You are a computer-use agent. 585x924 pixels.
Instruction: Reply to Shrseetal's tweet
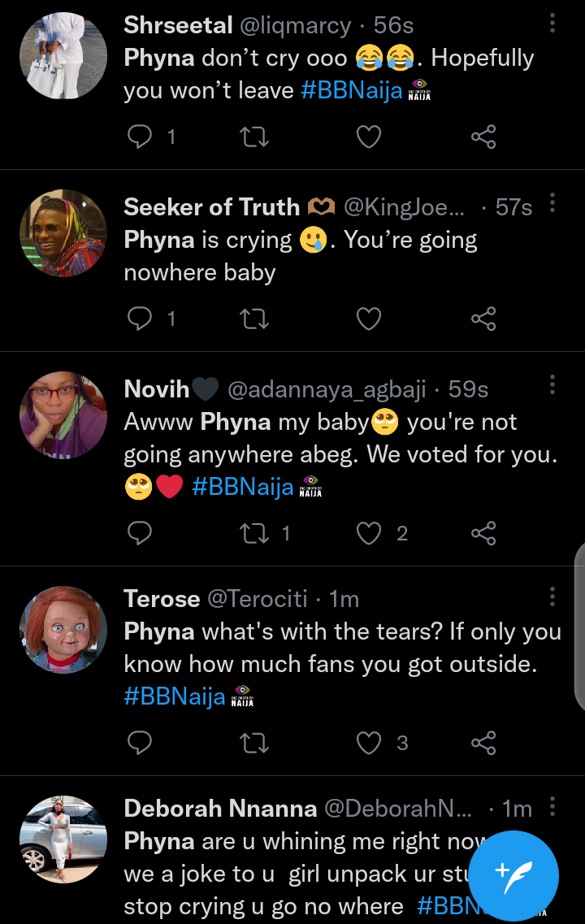(x=141, y=137)
